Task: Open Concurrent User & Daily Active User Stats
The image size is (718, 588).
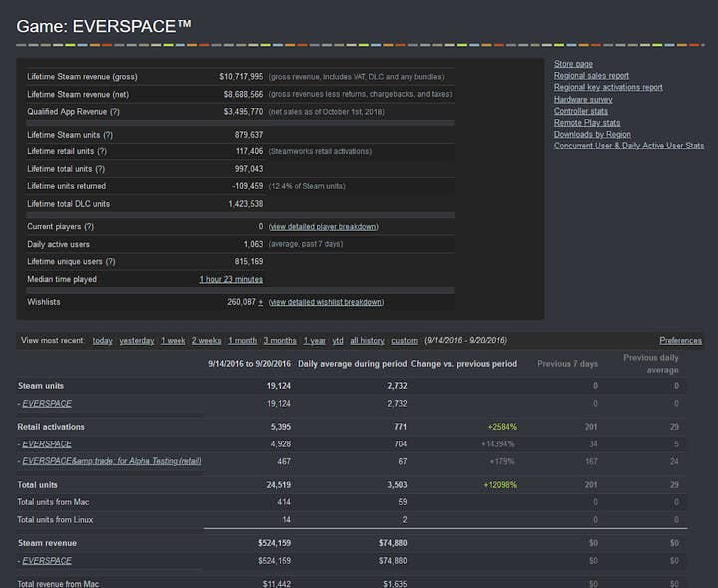Action: click(628, 146)
